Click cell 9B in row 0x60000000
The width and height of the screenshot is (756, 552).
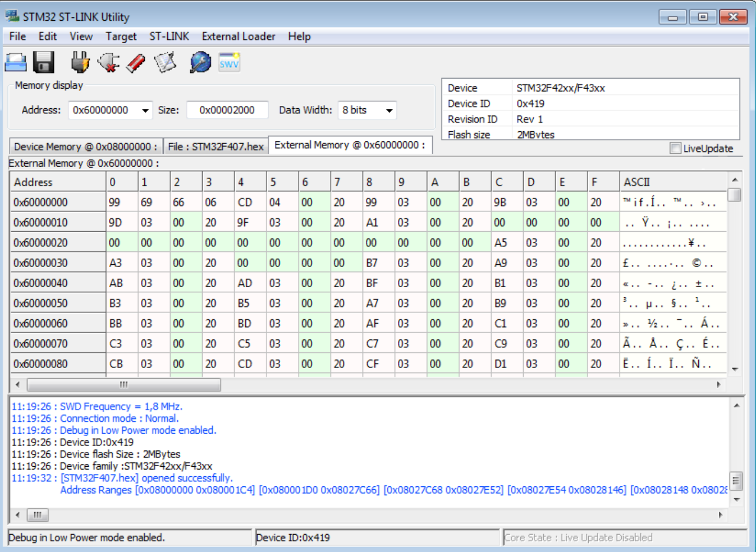point(507,203)
